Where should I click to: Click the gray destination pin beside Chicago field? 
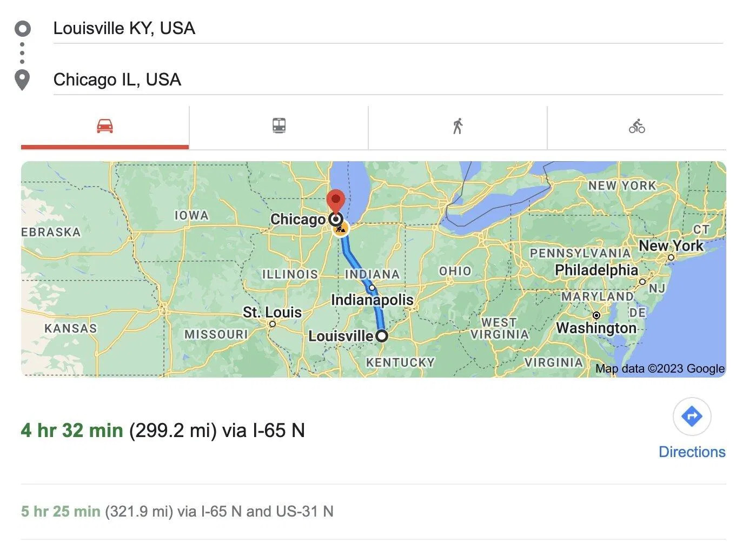click(22, 80)
